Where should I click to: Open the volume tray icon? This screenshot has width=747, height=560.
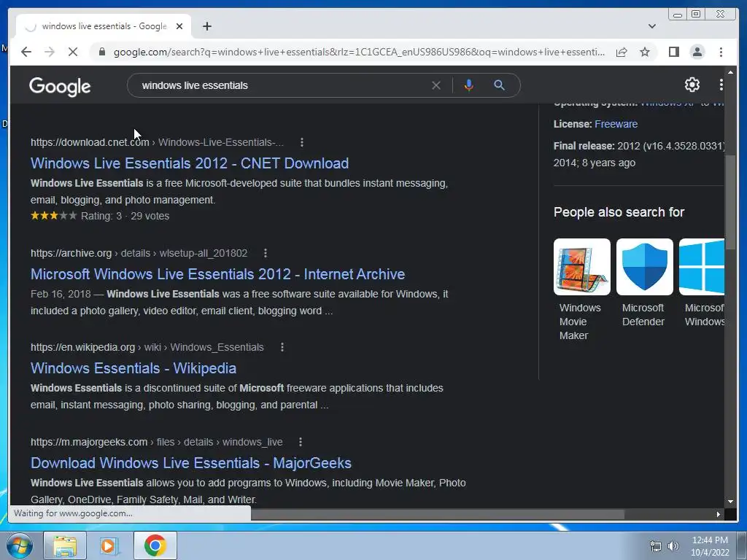673,546
